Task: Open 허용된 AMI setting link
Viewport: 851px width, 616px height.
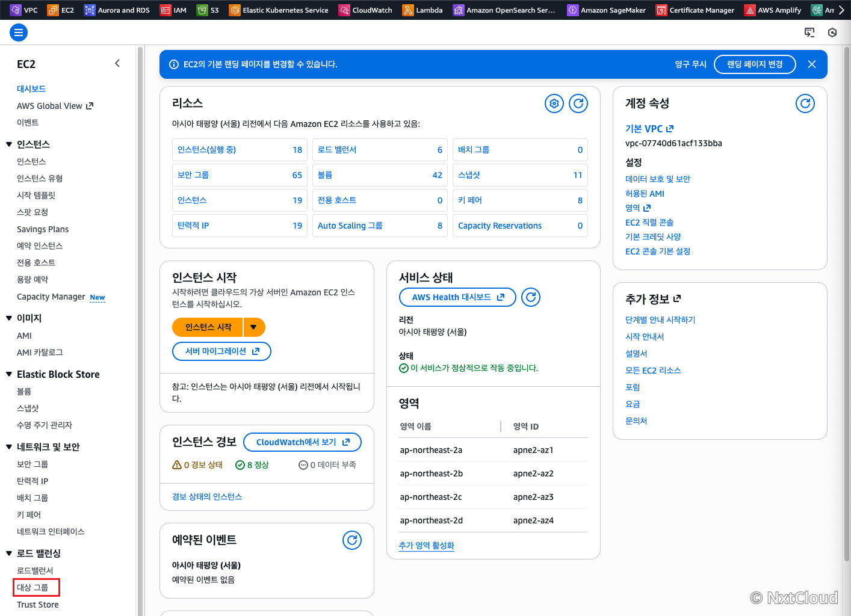Action: (645, 193)
